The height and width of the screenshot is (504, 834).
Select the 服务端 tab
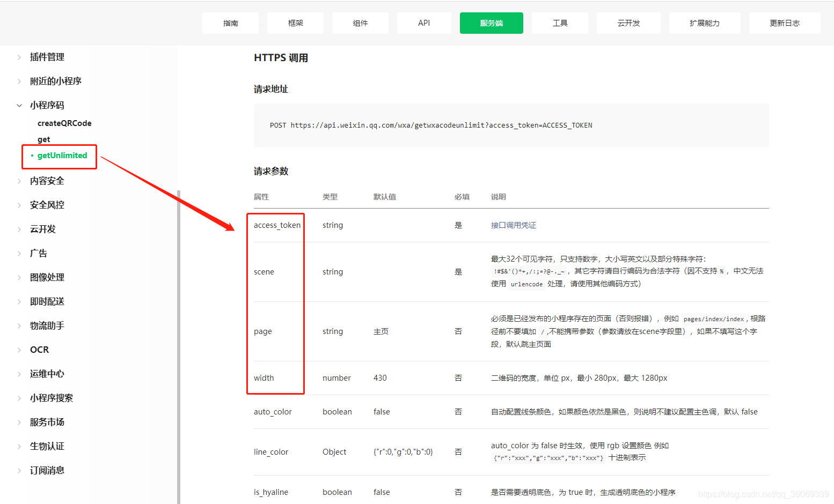point(491,23)
